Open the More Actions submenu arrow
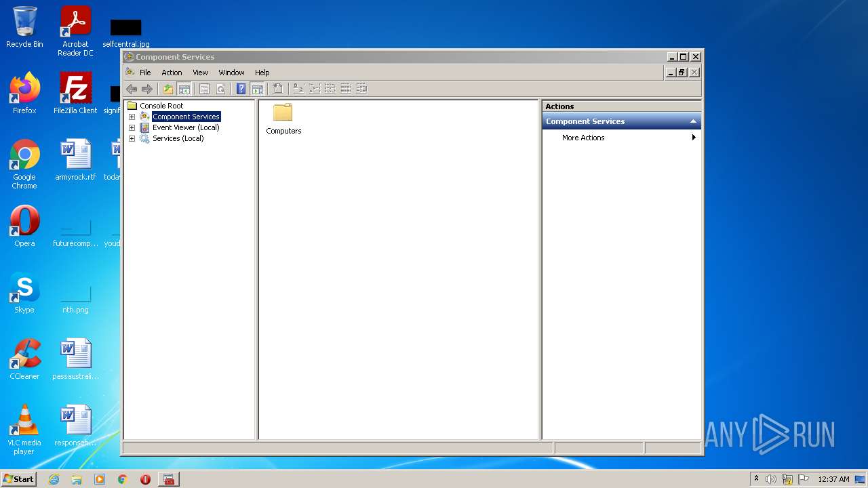Image resolution: width=868 pixels, height=488 pixels. pyautogui.click(x=694, y=138)
